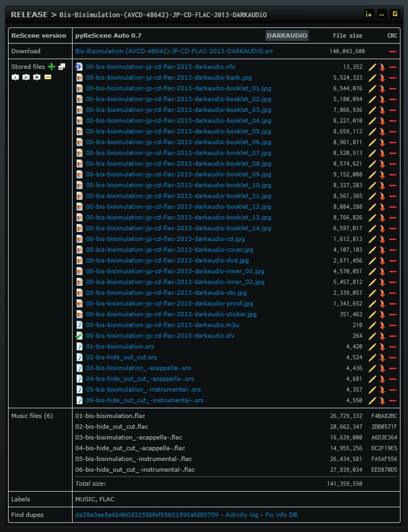Screen dimensions: 408x532
Task: Click CRC value 'EED870D5'
Action: [x=384, y=470]
